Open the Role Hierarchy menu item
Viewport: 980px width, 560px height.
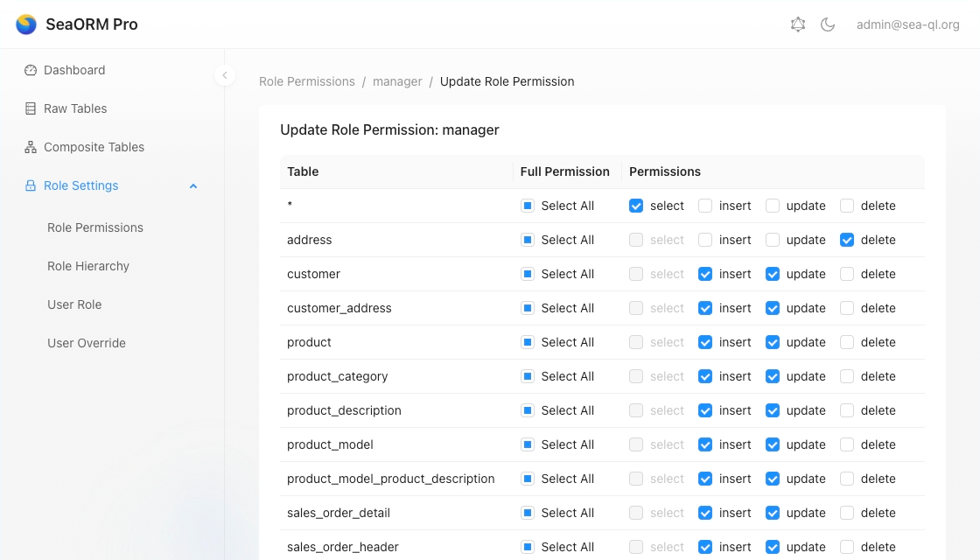click(88, 266)
